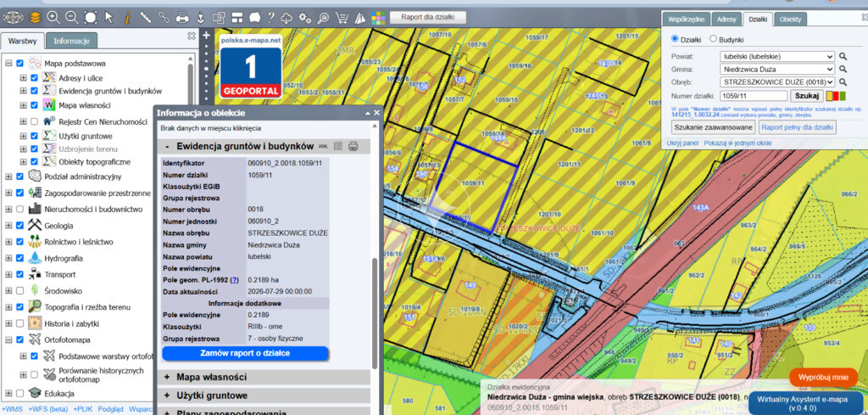The image size is (868, 415).
Task: Click the Raport dla działki button
Action: 428,17
